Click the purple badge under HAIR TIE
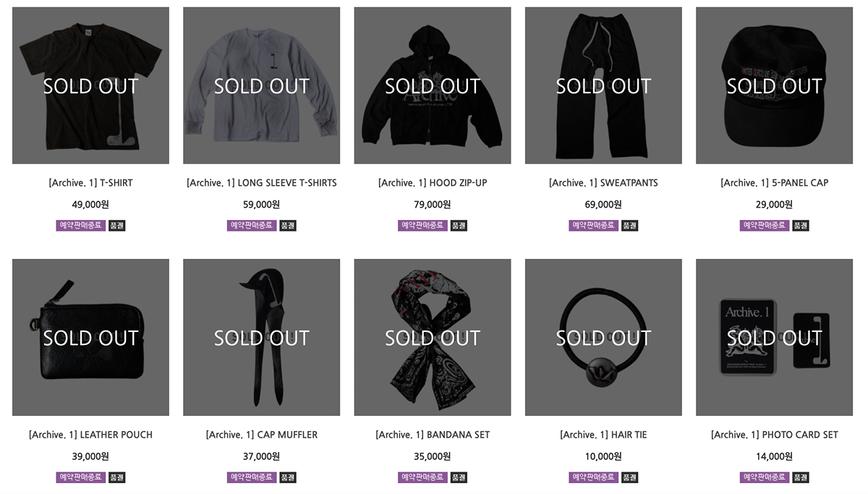868x494 pixels. pyautogui.click(x=594, y=477)
